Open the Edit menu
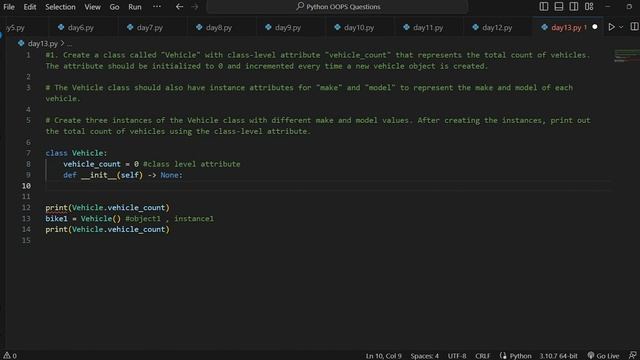The width and height of the screenshot is (640, 360). click(x=30, y=7)
